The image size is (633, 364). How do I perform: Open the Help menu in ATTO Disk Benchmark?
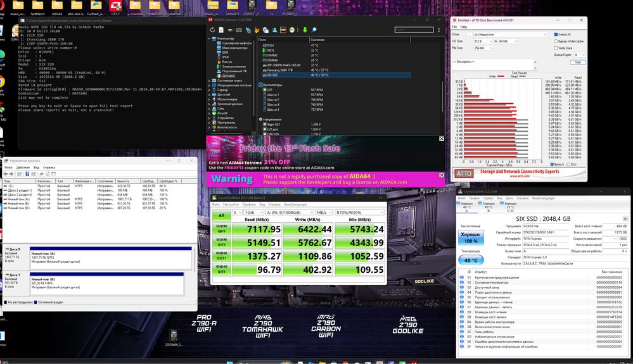click(x=463, y=27)
